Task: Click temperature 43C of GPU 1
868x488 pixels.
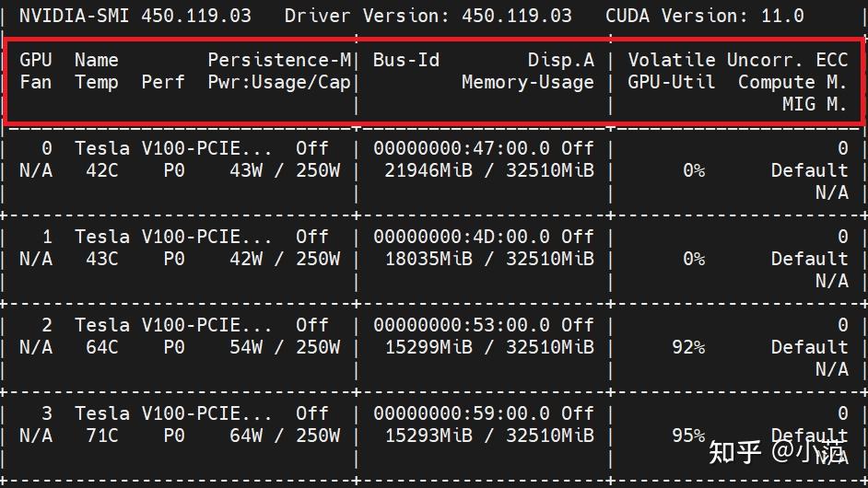Action: point(102,259)
